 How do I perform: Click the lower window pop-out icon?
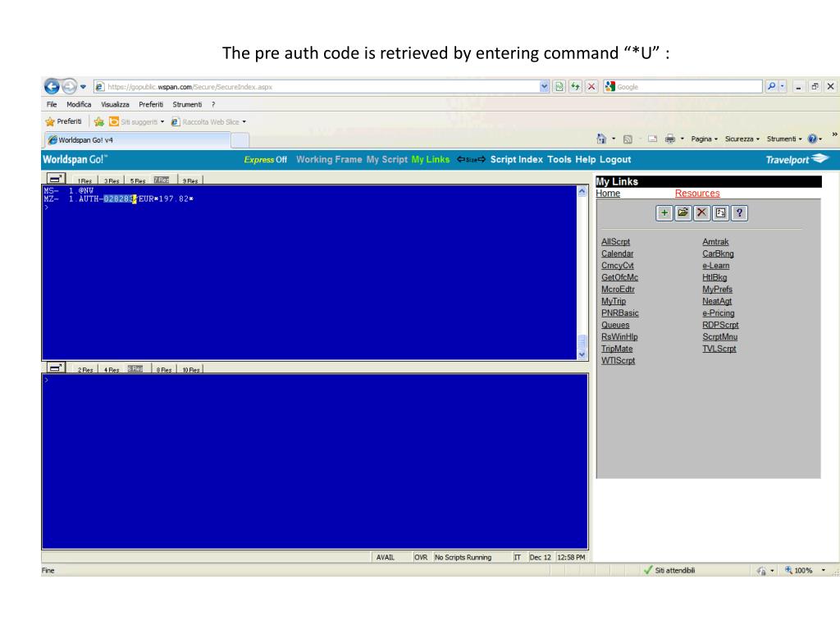pos(56,367)
